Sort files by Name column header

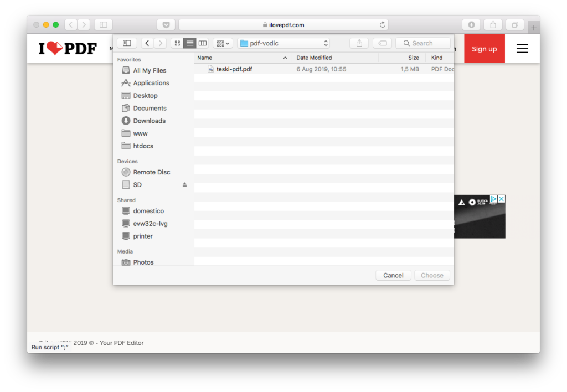click(242, 58)
